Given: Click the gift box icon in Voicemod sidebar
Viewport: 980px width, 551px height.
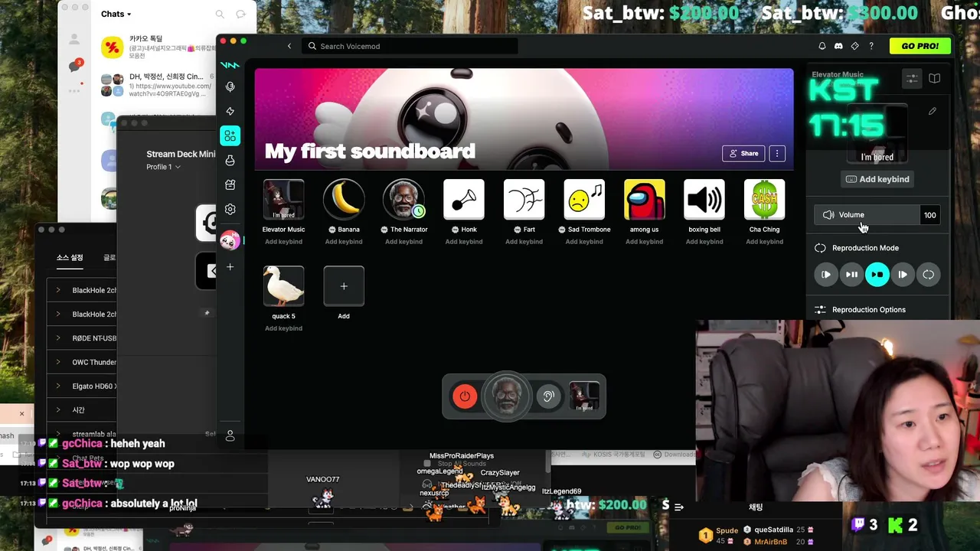Looking at the screenshot, I should tap(230, 184).
